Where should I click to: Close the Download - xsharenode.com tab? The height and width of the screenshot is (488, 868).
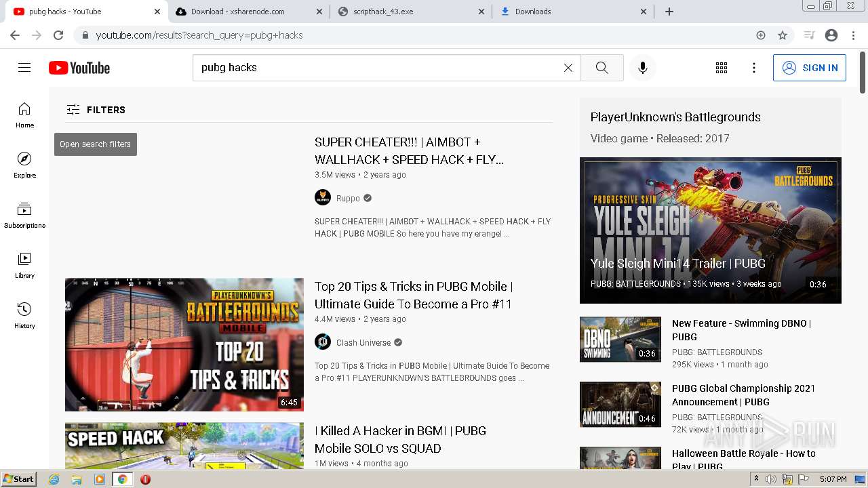pyautogui.click(x=320, y=12)
